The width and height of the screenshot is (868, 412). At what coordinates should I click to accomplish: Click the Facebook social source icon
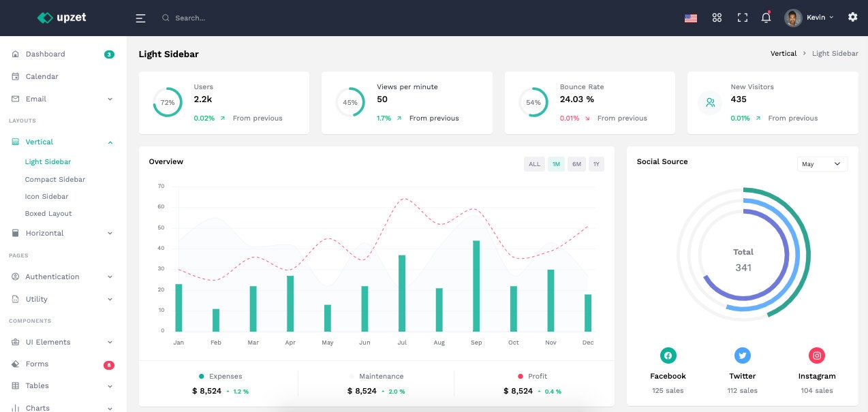(668, 355)
